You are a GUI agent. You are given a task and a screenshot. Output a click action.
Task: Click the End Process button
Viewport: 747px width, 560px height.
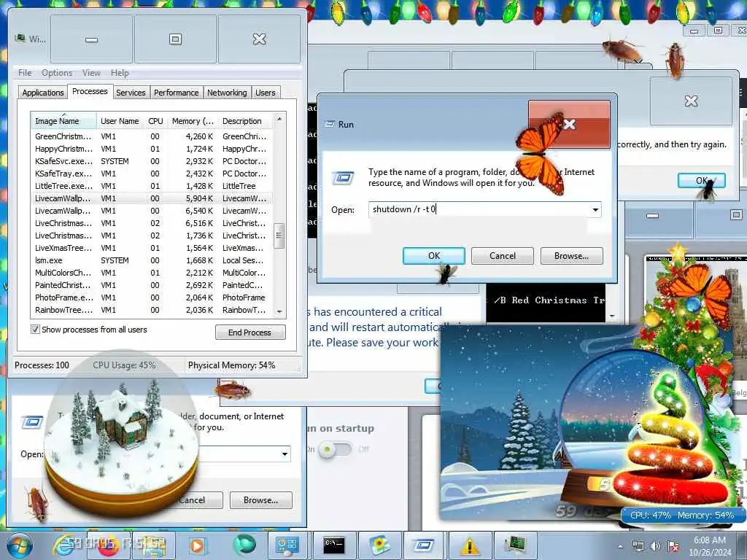[x=250, y=332]
